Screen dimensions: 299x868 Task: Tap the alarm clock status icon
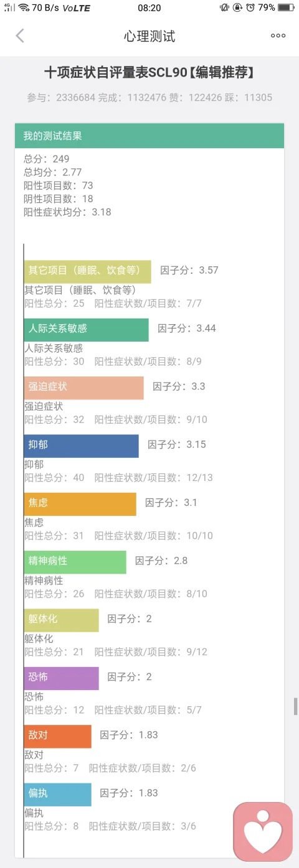point(250,8)
